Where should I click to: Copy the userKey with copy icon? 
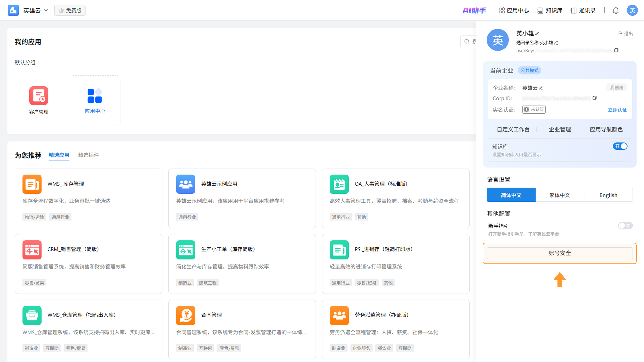pyautogui.click(x=616, y=50)
